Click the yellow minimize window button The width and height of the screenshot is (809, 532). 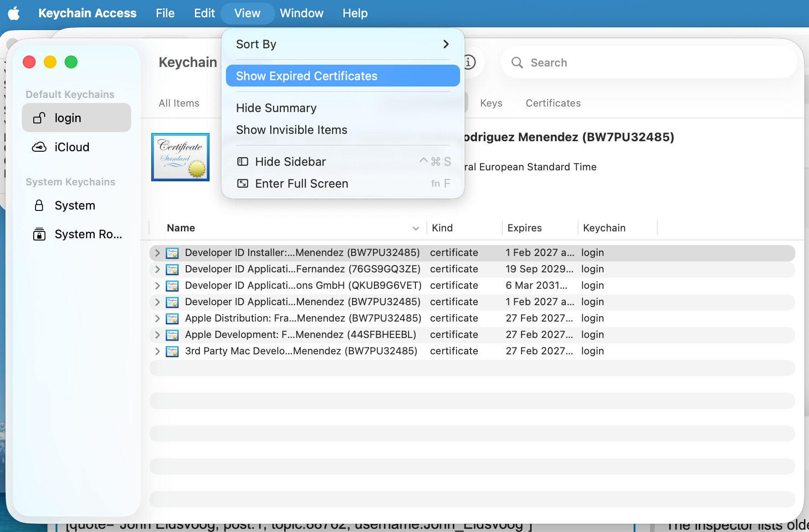click(x=50, y=62)
